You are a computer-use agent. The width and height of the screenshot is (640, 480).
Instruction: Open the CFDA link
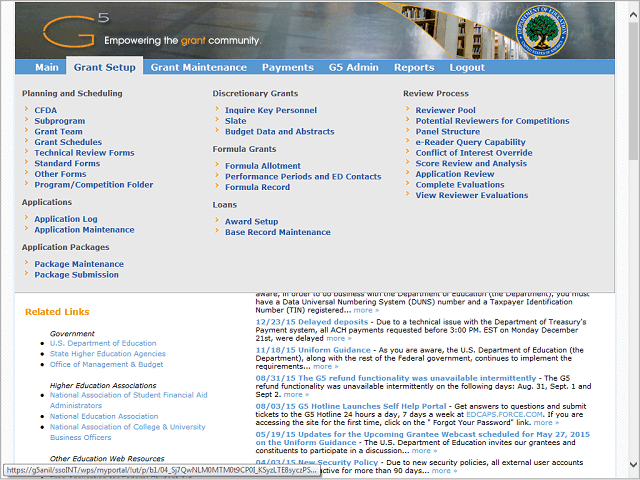pos(46,110)
